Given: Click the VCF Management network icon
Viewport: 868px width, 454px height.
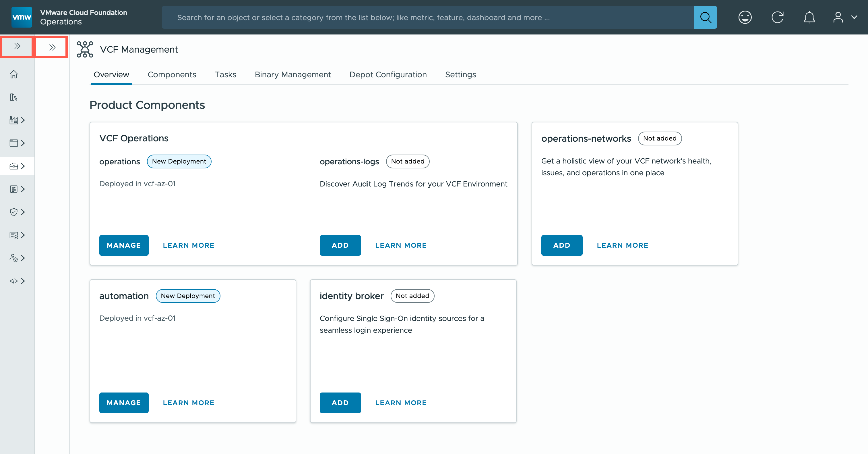Looking at the screenshot, I should (x=85, y=49).
